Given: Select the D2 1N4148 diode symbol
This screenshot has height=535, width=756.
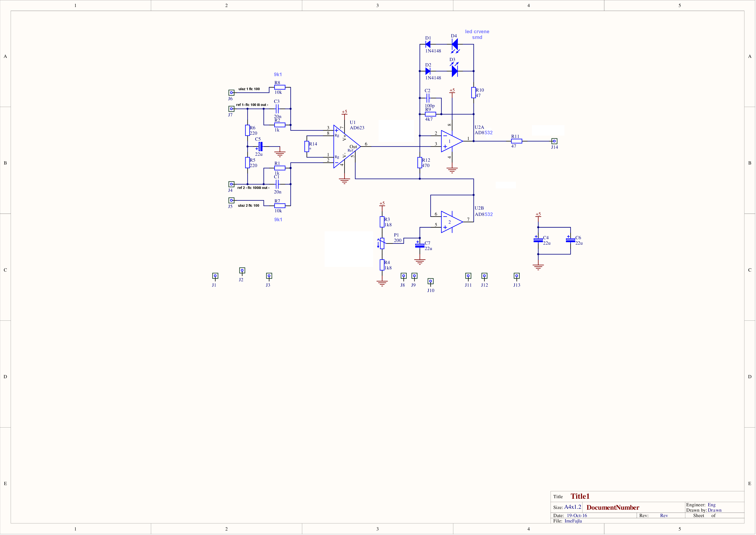Looking at the screenshot, I should point(428,71).
